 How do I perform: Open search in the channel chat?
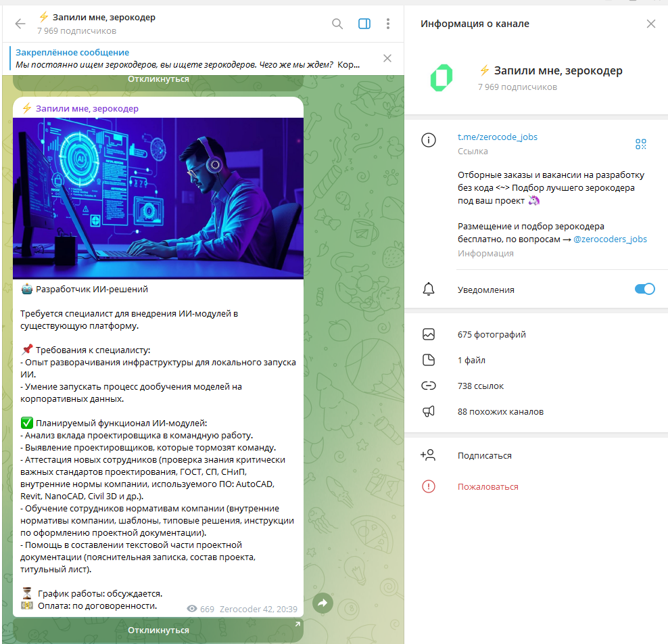(337, 24)
